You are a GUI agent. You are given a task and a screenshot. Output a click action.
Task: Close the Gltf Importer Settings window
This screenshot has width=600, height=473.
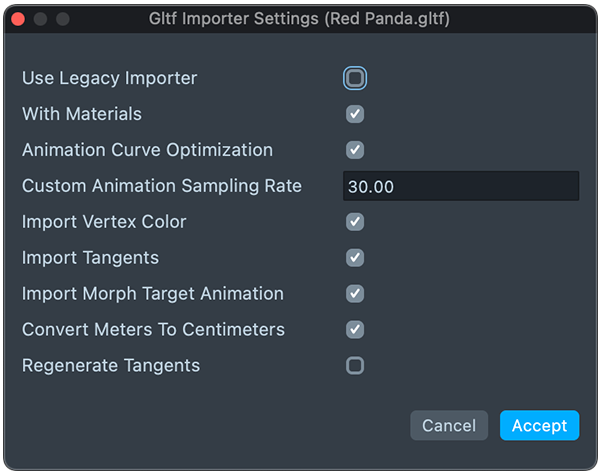point(19,19)
